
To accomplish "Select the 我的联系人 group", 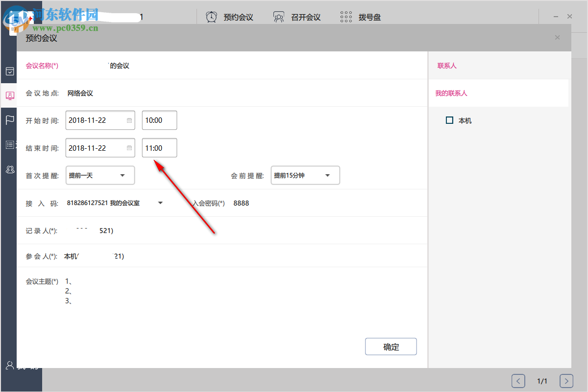I will pyautogui.click(x=451, y=93).
